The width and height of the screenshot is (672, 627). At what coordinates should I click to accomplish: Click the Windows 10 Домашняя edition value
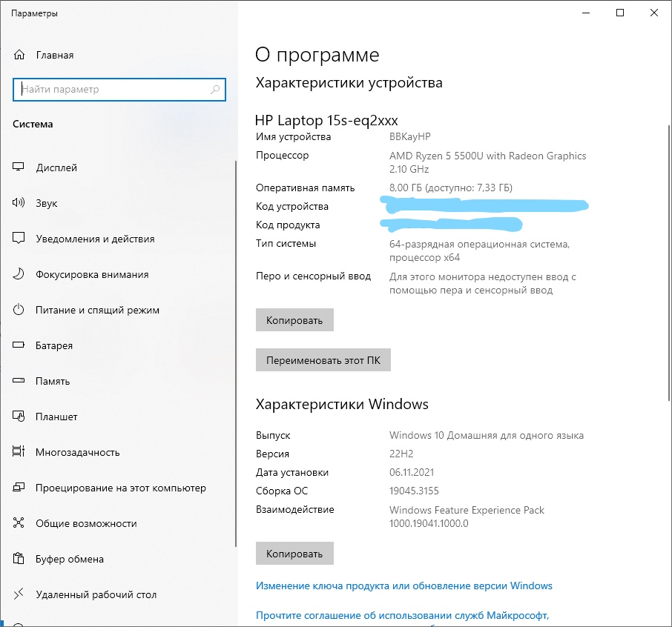click(x=487, y=435)
